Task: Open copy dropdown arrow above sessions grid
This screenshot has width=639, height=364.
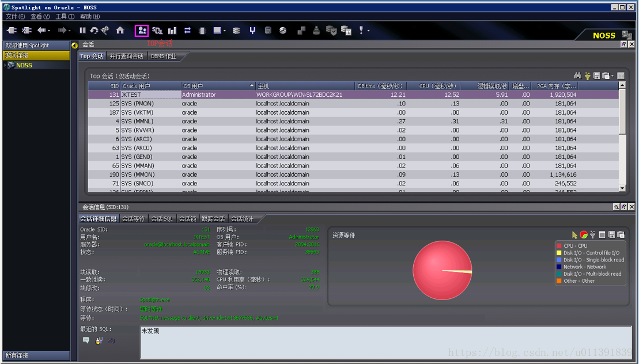Action: click(612, 75)
